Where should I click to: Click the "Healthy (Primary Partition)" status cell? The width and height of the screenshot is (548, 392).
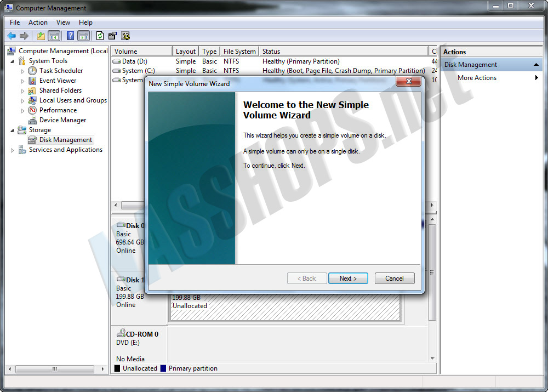[x=301, y=61]
